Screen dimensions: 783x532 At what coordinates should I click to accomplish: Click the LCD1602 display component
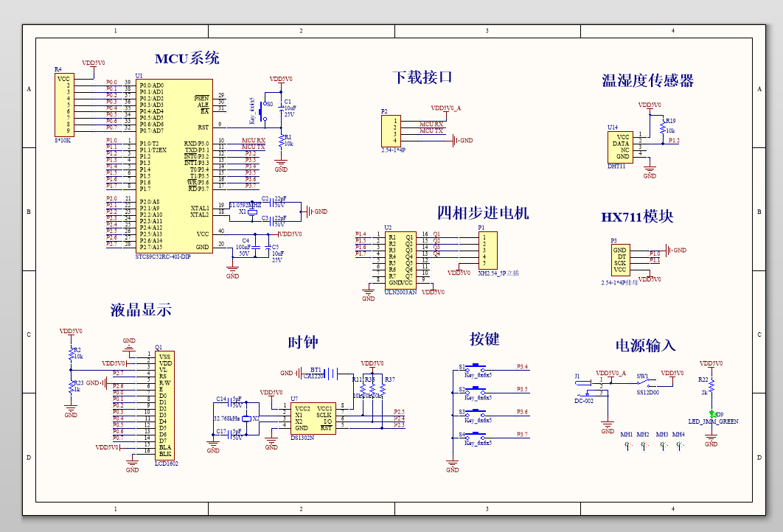pyautogui.click(x=165, y=405)
